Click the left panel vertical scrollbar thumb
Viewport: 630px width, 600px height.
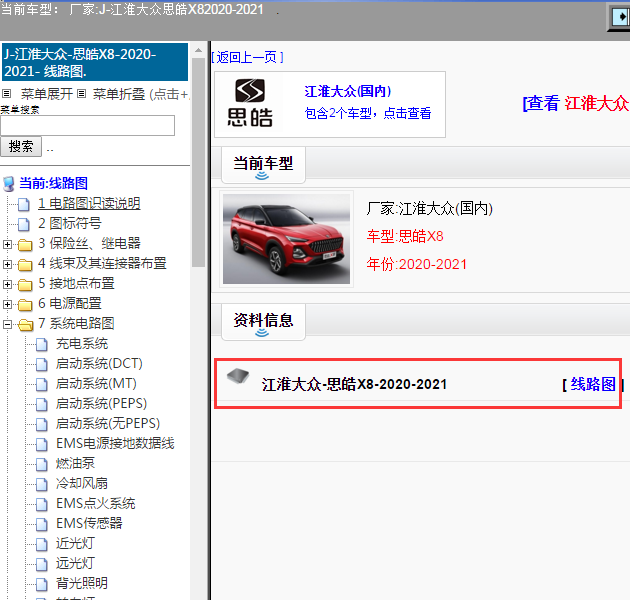198,163
